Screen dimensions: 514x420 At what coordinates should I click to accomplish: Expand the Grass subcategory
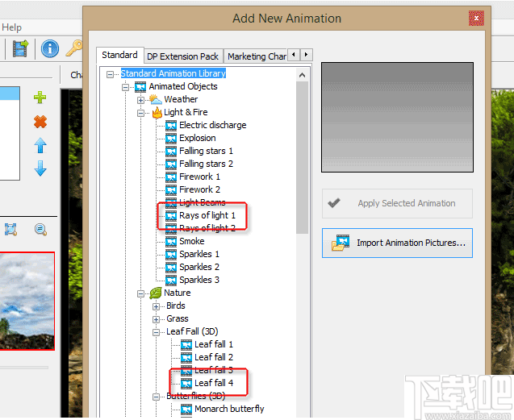(156, 319)
